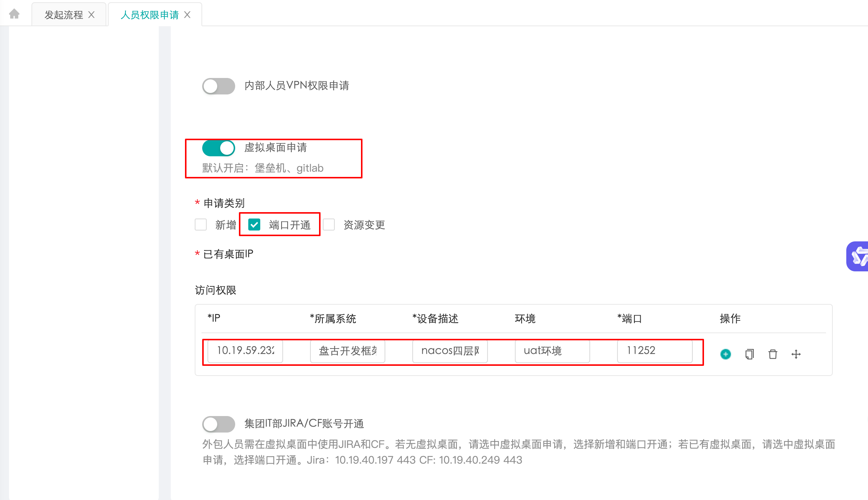Edit 设备描述 field with nacos text
This screenshot has width=868, height=500.
click(450, 351)
